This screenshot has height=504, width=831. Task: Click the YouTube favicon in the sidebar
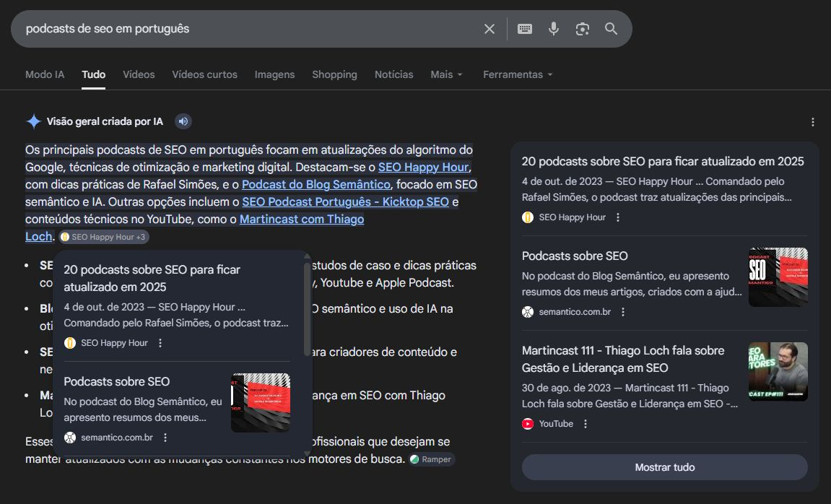(528, 424)
